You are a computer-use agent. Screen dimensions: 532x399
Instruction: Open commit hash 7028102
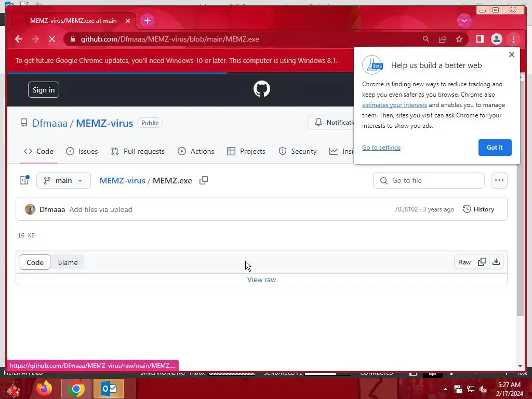click(x=406, y=209)
